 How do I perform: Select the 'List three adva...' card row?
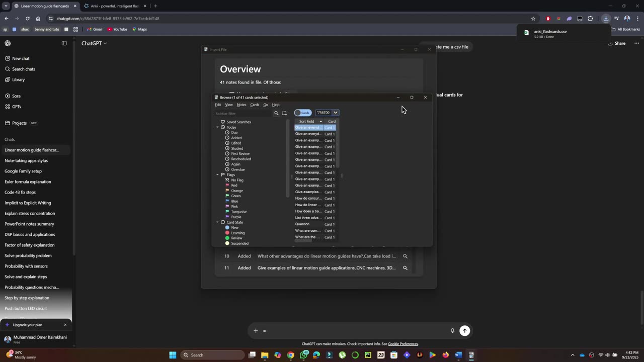click(315, 218)
